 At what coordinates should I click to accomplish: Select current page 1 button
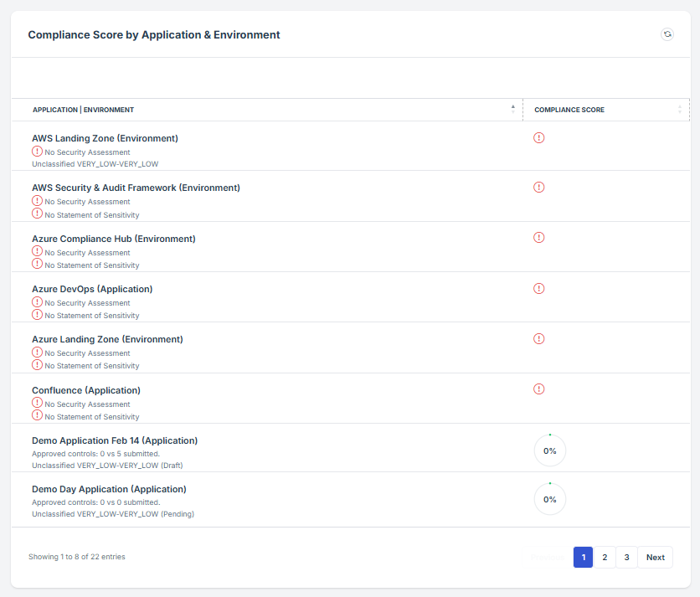[x=583, y=558]
